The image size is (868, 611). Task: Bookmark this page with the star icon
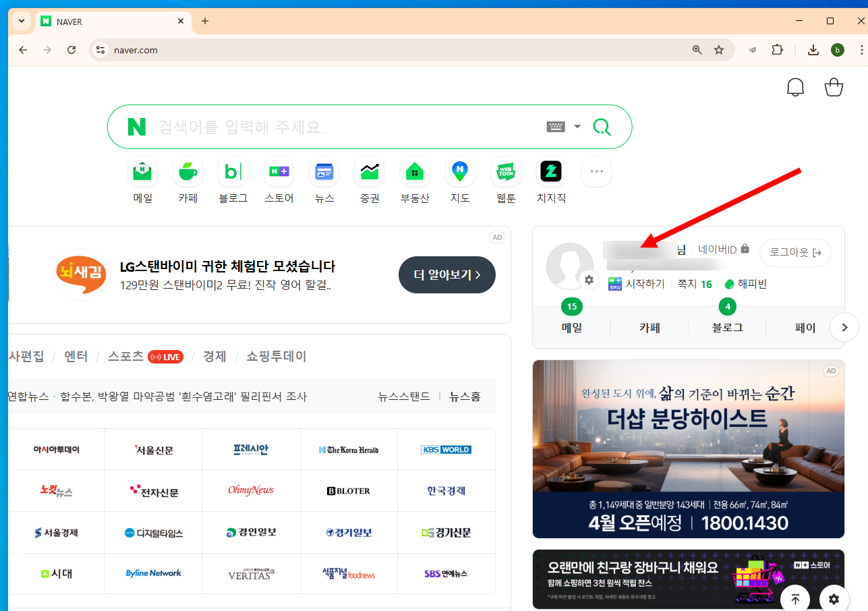719,50
